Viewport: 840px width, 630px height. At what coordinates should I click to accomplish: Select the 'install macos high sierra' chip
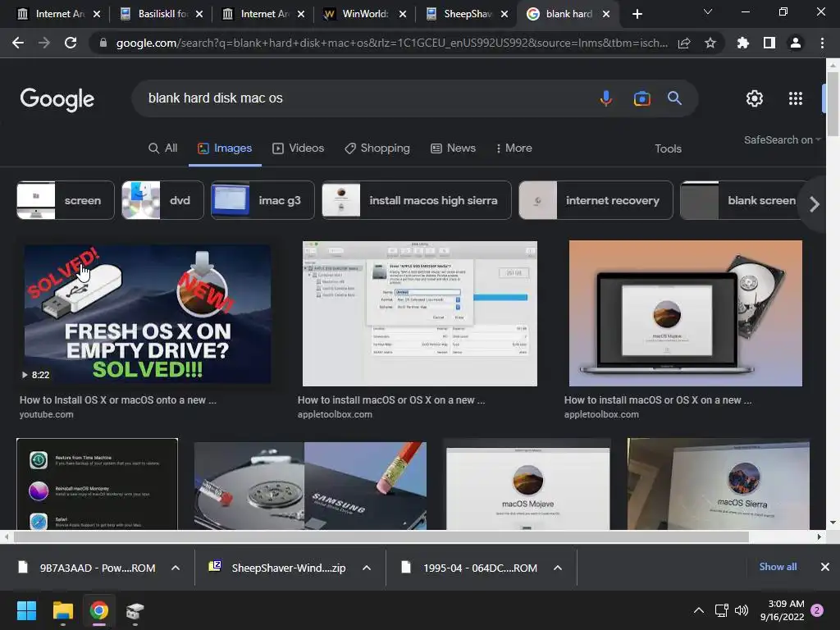pyautogui.click(x=416, y=200)
